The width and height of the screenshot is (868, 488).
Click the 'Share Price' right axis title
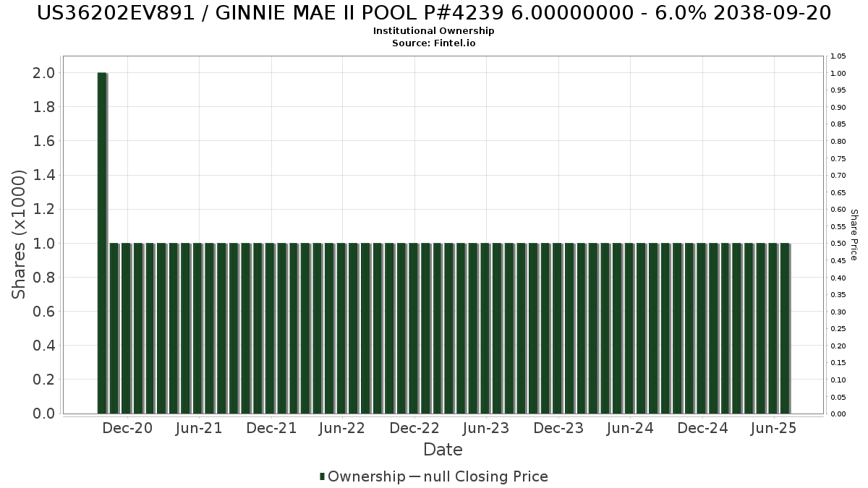854,235
